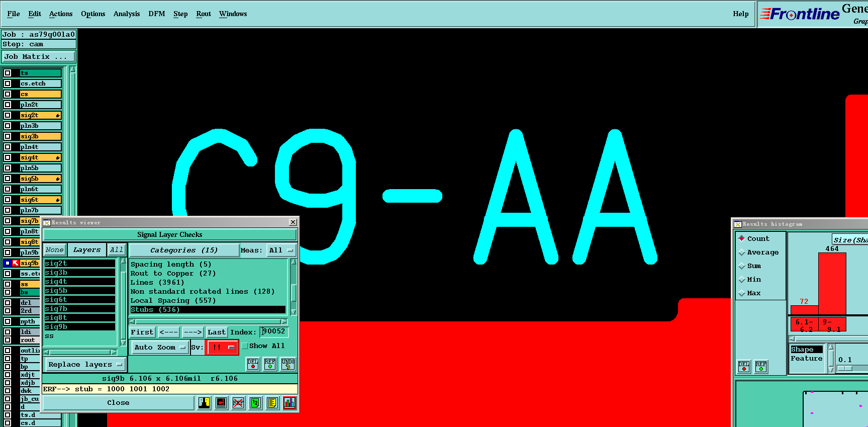Toggle the cs.etch layer display box
This screenshot has height=427, width=868.
tap(8, 83)
